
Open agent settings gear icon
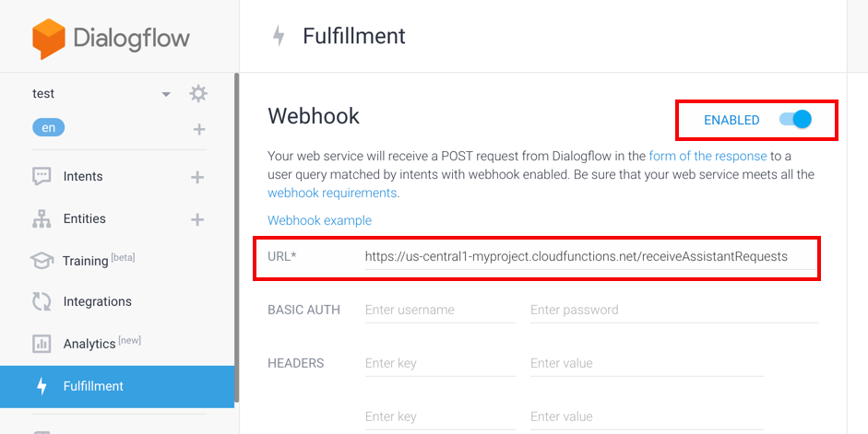click(x=198, y=93)
